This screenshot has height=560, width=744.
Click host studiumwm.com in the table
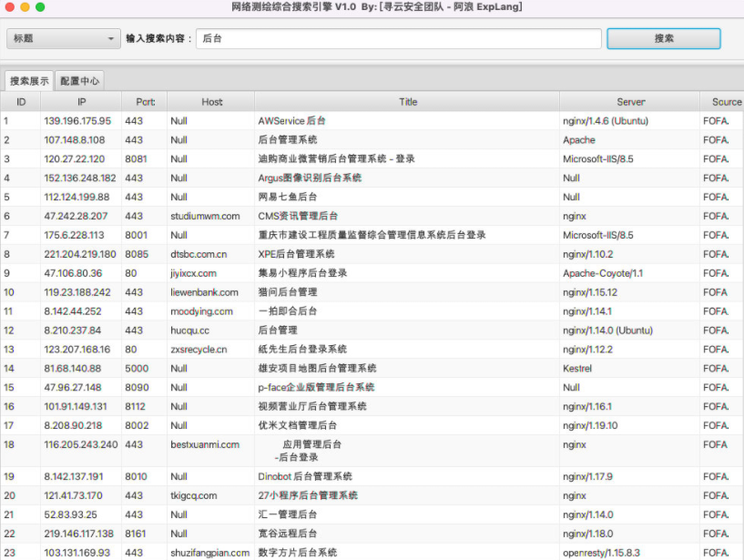[205, 217]
